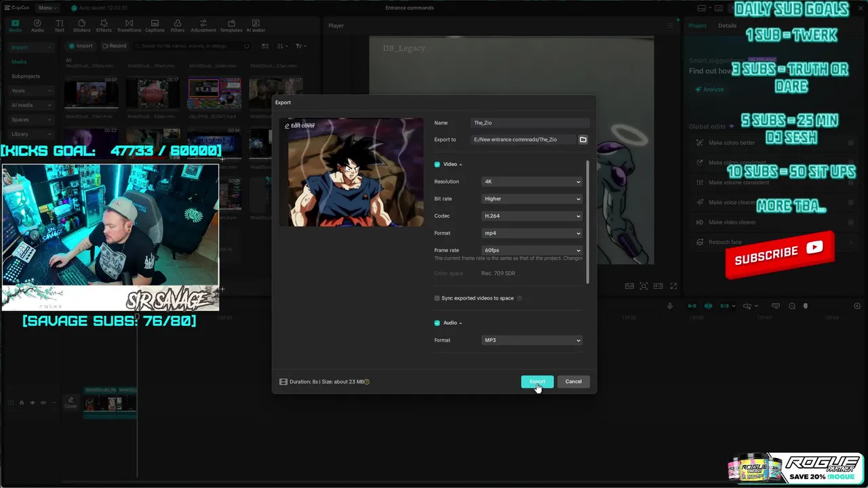Viewport: 868px width, 488px height.
Task: Click the lock track icon on timeline
Action: [x=21, y=403]
